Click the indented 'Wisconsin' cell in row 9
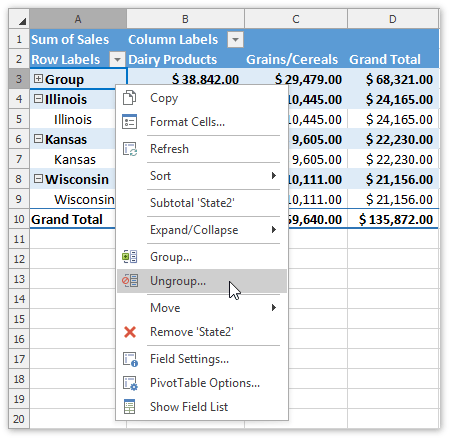This screenshot has height=441, width=452. tap(72, 199)
